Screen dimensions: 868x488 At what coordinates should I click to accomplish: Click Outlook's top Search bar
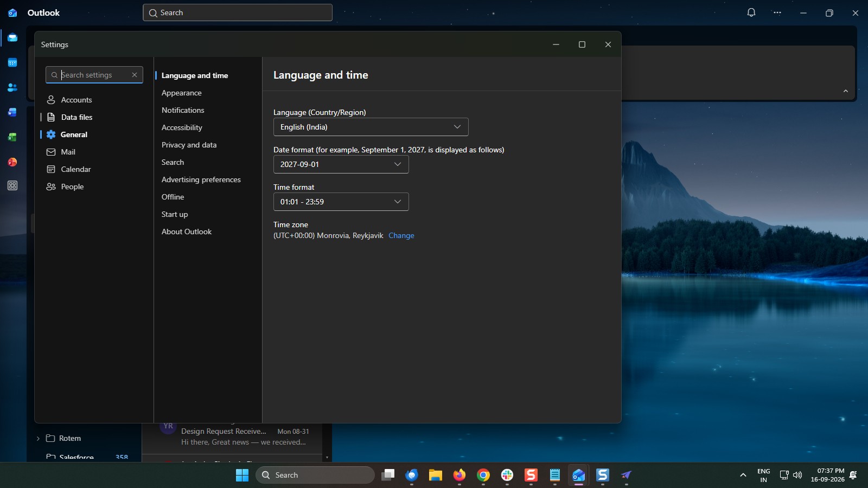coord(238,12)
